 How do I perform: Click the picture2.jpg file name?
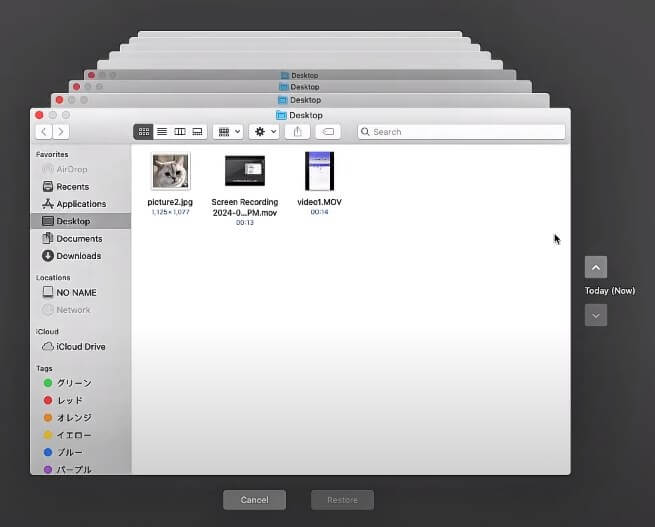(170, 202)
